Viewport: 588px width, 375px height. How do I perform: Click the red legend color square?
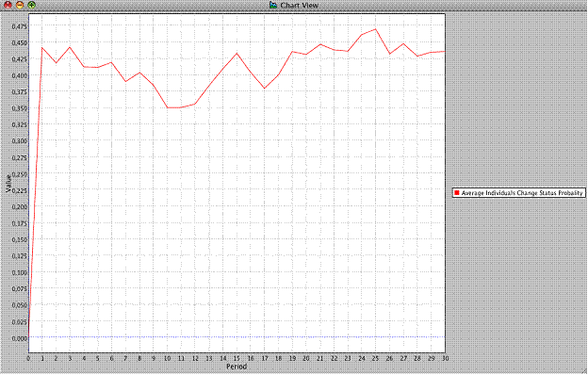457,193
